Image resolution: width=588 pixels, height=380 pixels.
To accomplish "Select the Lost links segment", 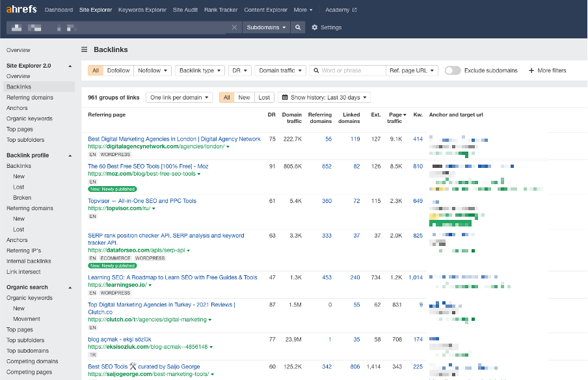I will 264,98.
